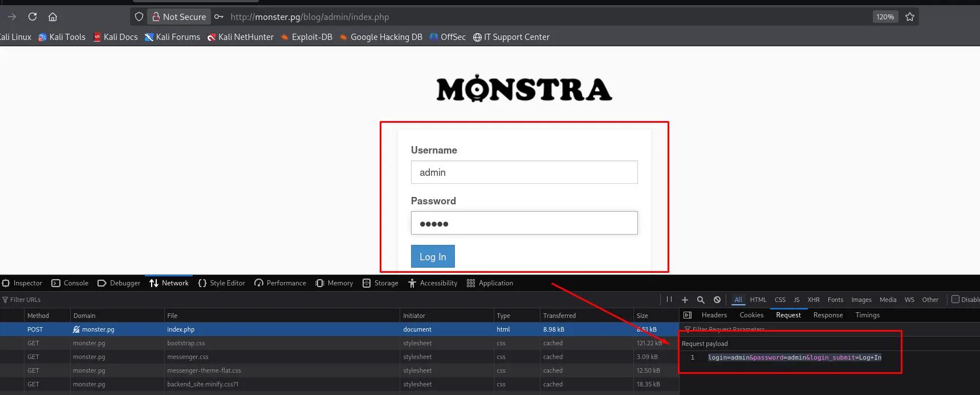This screenshot has height=395, width=980.
Task: Filter requests by JS
Action: pyautogui.click(x=796, y=300)
